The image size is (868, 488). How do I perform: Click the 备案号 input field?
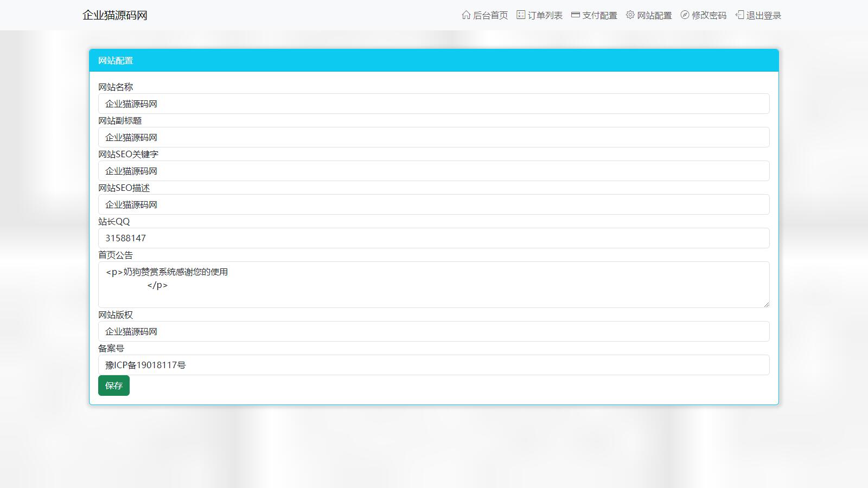(x=434, y=365)
